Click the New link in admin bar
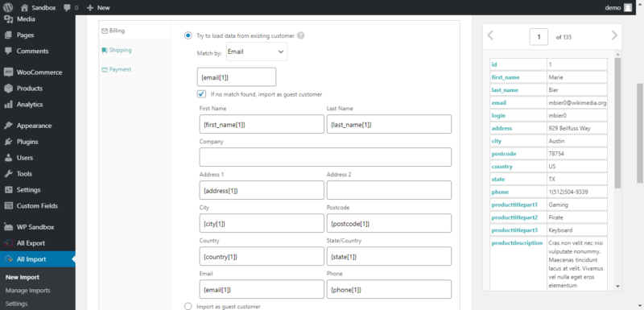Image resolution: width=644 pixels, height=310 pixels. [x=104, y=7]
